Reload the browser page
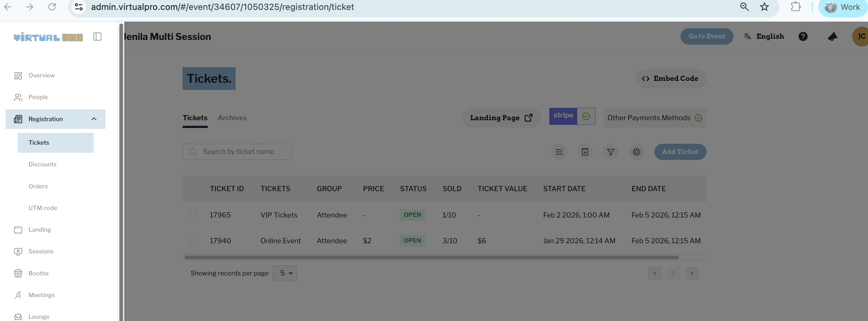The height and width of the screenshot is (321, 868). (52, 7)
